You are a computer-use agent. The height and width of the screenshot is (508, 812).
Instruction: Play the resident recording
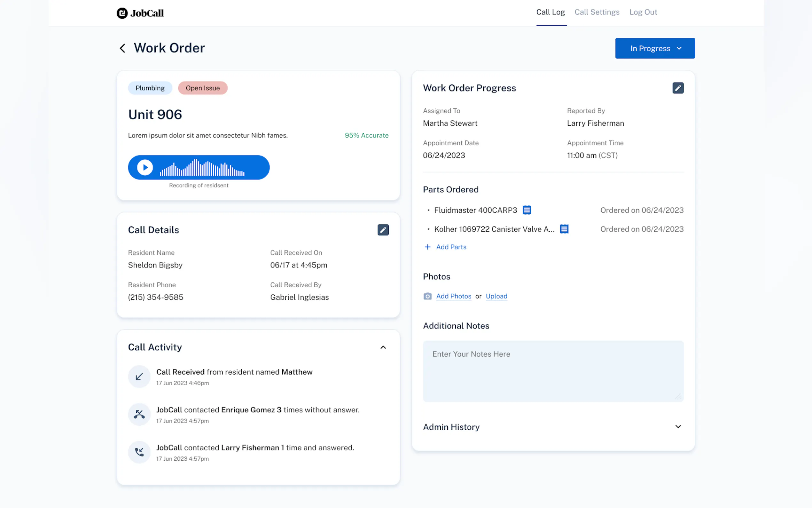point(145,167)
